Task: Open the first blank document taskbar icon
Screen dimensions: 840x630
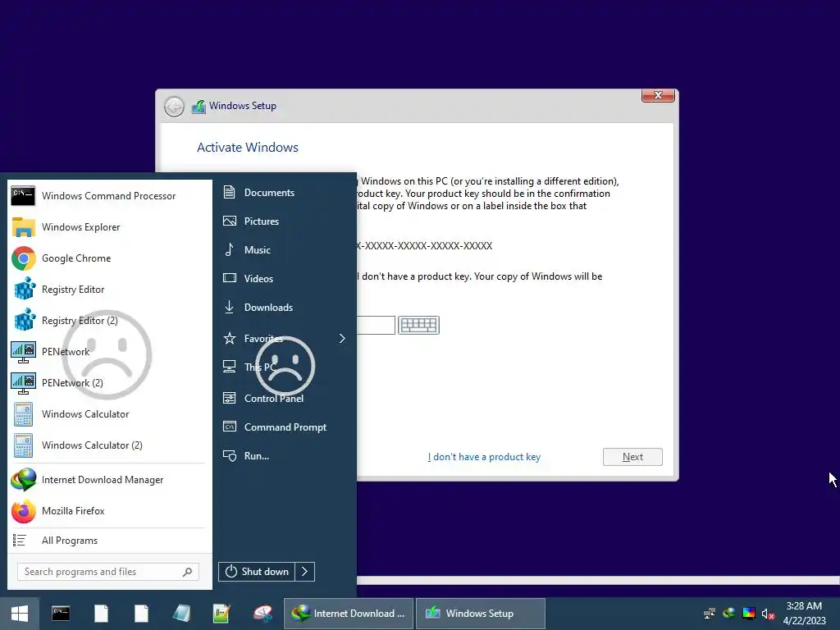Action: 101,614
